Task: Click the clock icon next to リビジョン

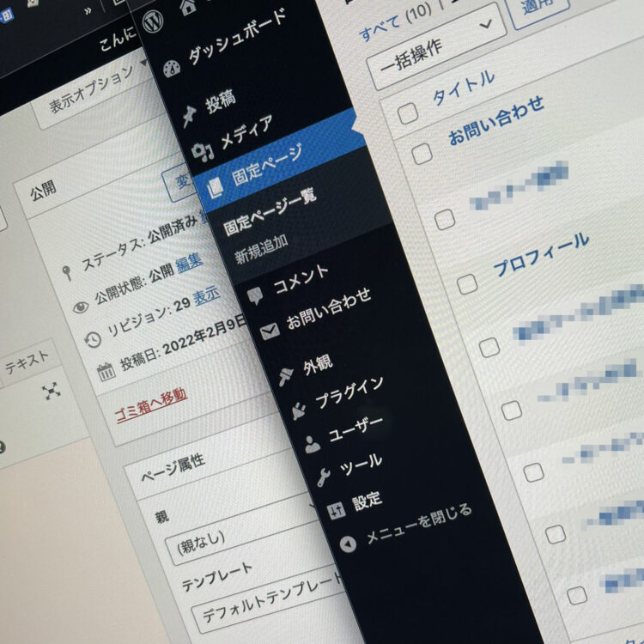Action: [93, 340]
